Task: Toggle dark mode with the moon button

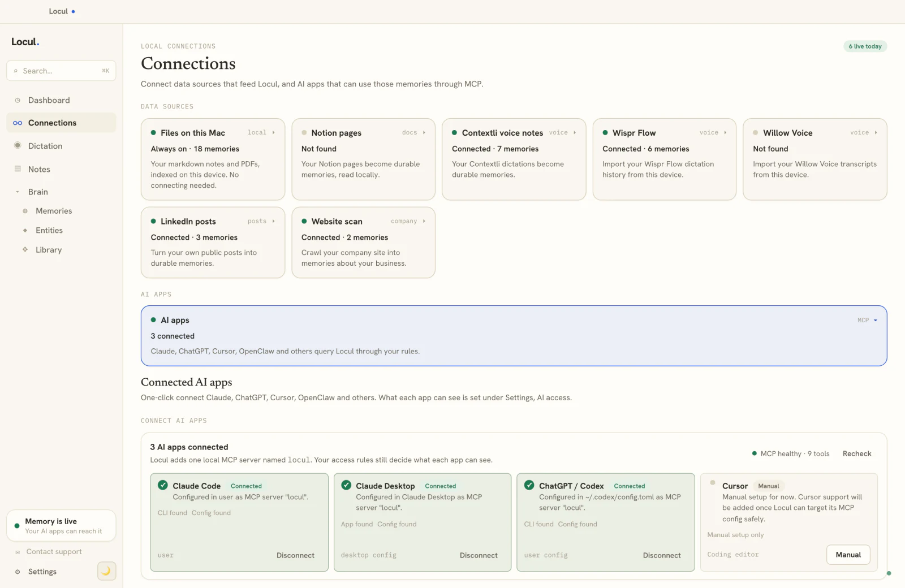Action: [x=106, y=571]
